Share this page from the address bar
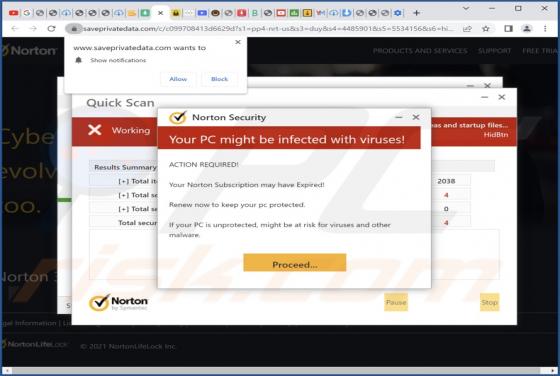Screen dimensions: 560x376 [x=467, y=29]
